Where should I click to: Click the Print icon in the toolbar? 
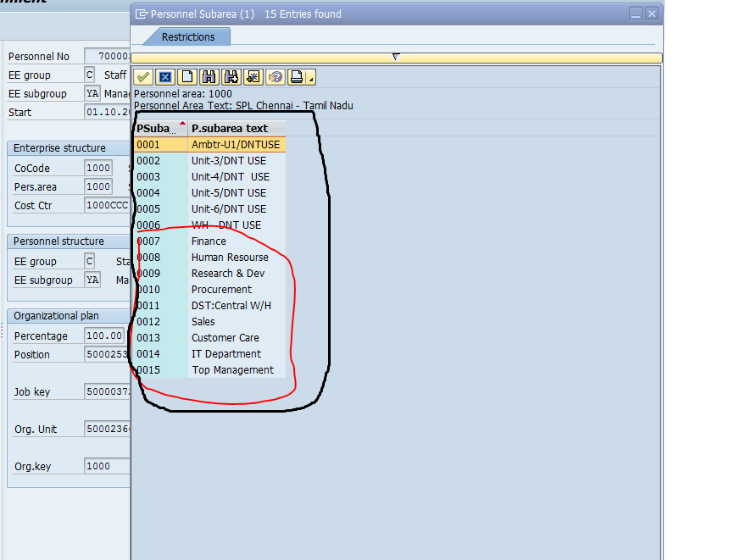pos(297,77)
